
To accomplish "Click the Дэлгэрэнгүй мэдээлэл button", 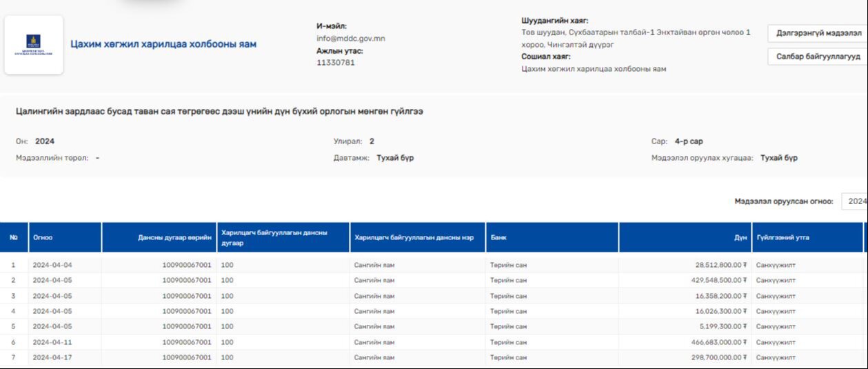I will [x=818, y=33].
